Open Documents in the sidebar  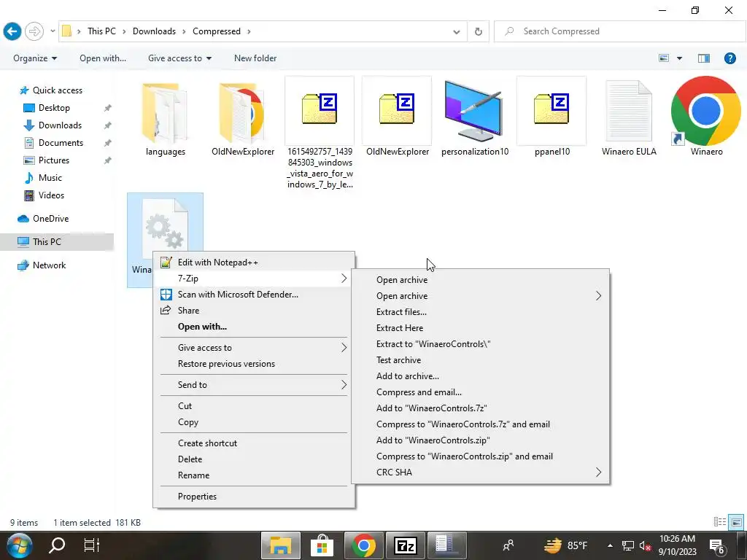pos(53,143)
